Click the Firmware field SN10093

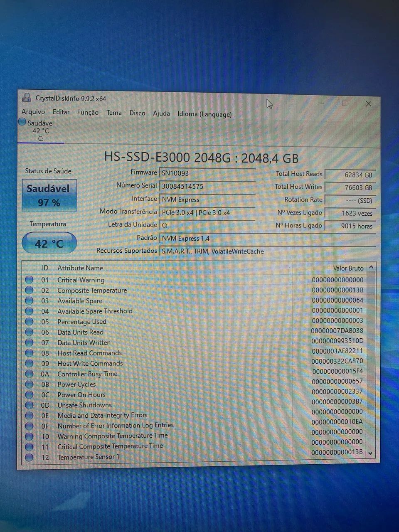pyautogui.click(x=207, y=173)
